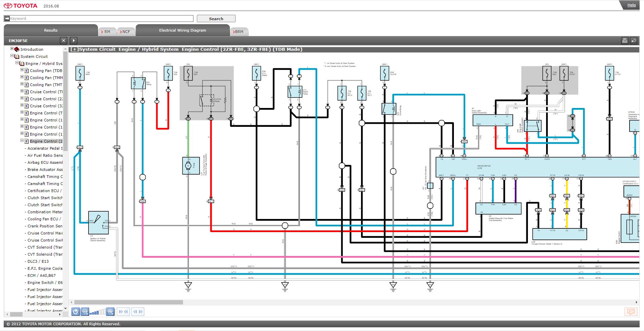Open the RM tab

tap(107, 32)
